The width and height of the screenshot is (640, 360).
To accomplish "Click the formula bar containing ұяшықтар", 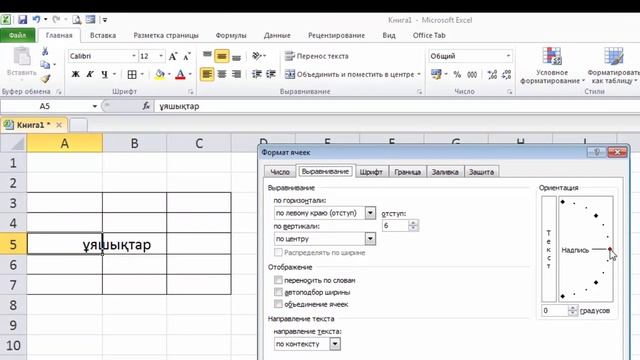I will tap(396, 106).
